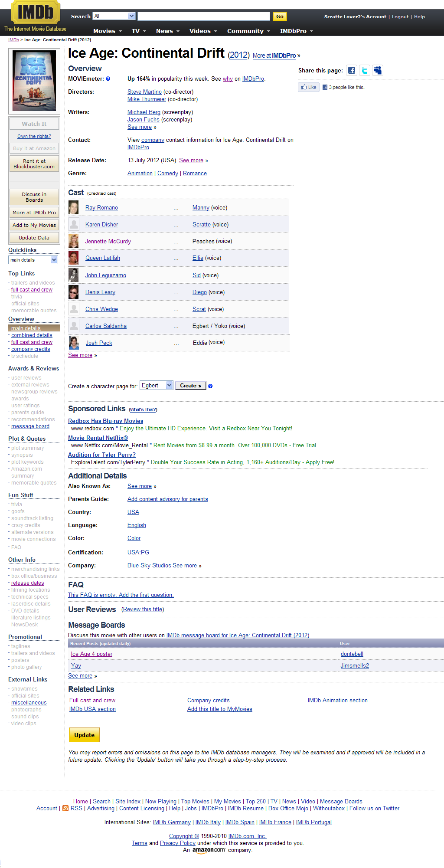Click Review this title link

coord(143,609)
